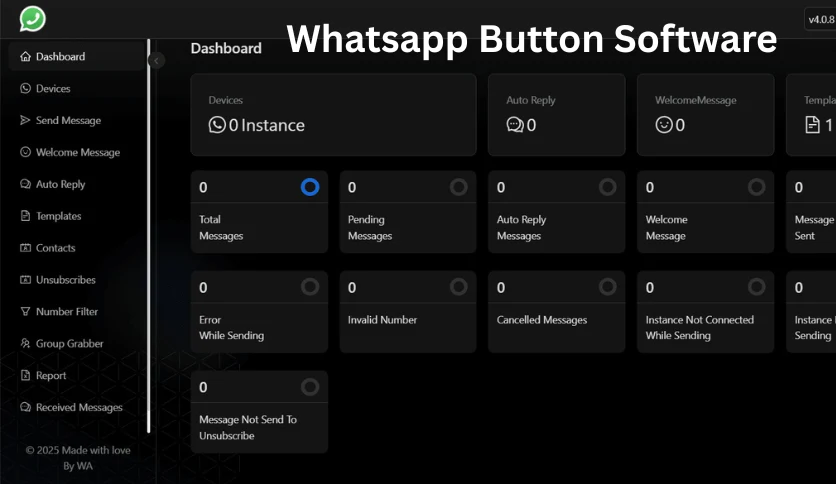Screen dimensions: 836x484
Task: Select the Pending Messages radio circle
Action: point(458,187)
